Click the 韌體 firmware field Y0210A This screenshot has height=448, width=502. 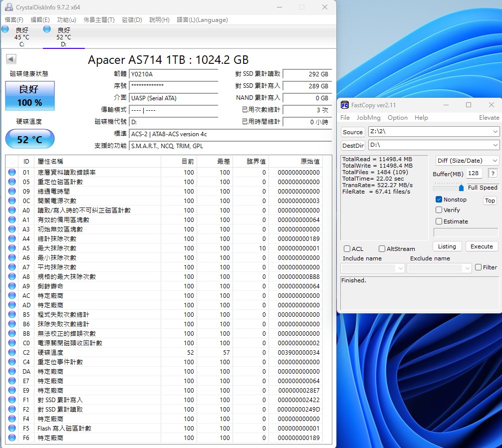pos(173,74)
